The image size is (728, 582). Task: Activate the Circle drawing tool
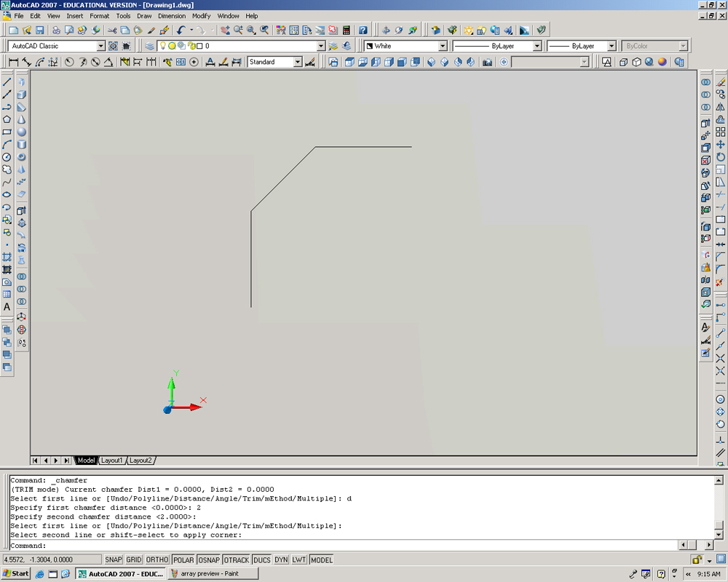(7, 157)
